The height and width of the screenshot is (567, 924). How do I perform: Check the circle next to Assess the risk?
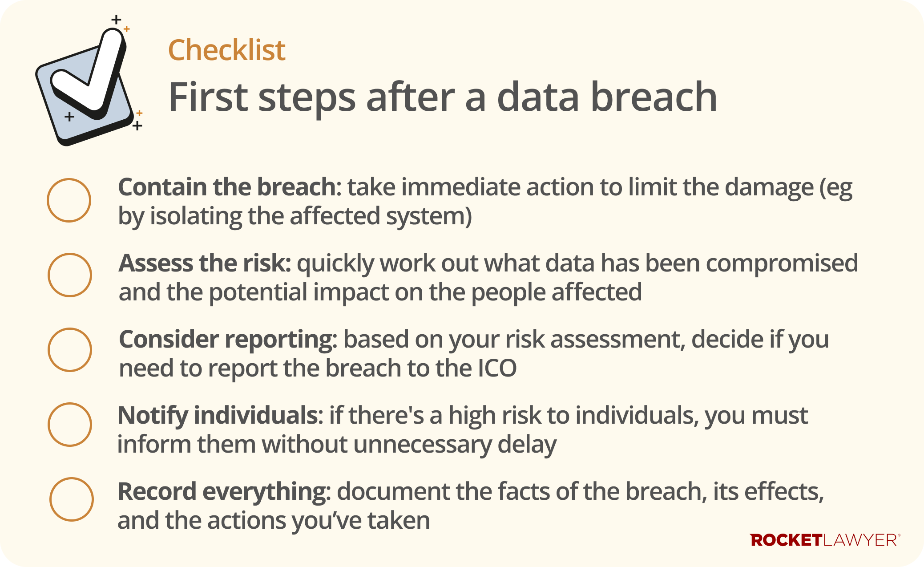70,275
